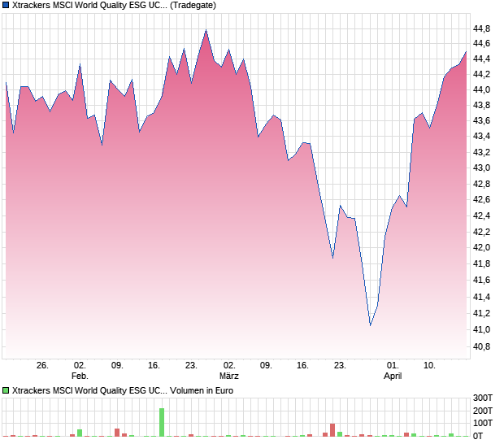Click the tallest green volume bar
Screen dimensions: 504x444
162,423
